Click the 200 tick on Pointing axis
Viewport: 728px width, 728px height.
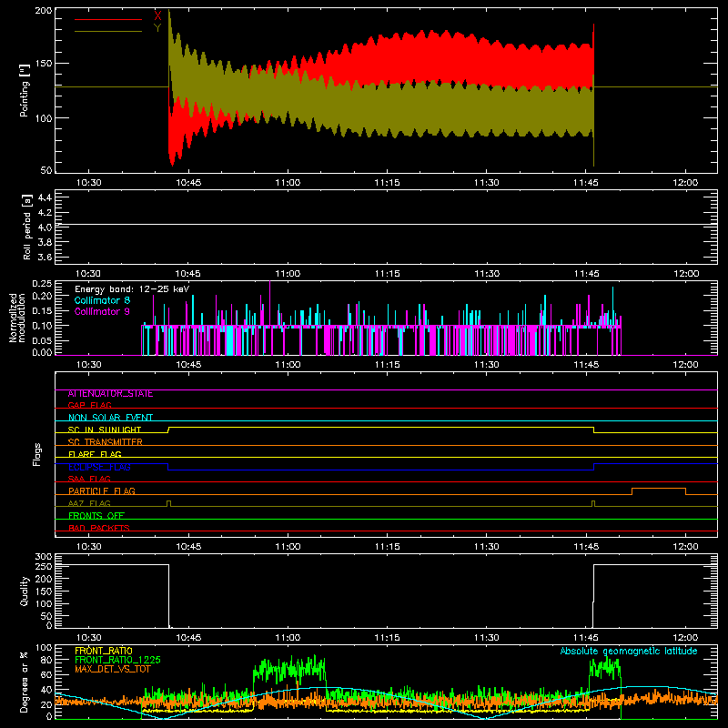point(43,11)
